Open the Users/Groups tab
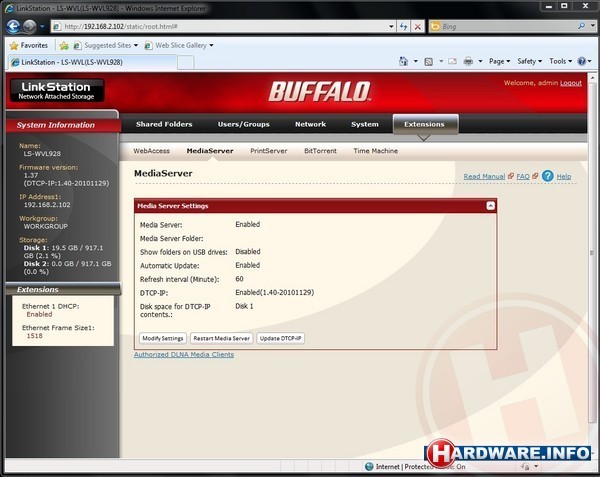 coord(243,124)
